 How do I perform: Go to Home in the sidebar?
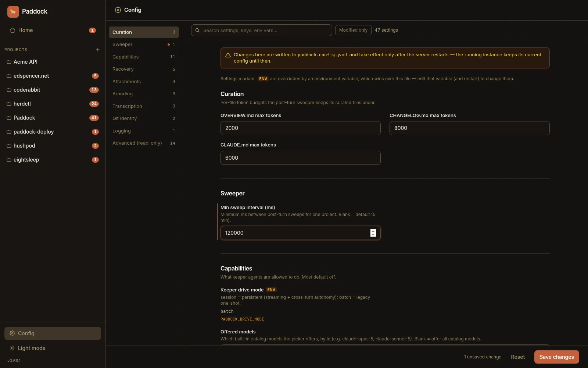(x=53, y=30)
